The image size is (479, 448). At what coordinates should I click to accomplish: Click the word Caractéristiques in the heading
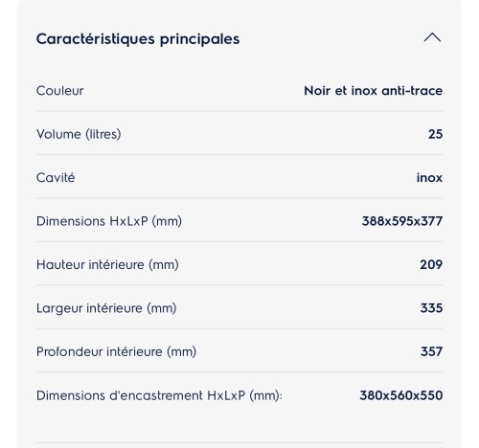(x=96, y=39)
